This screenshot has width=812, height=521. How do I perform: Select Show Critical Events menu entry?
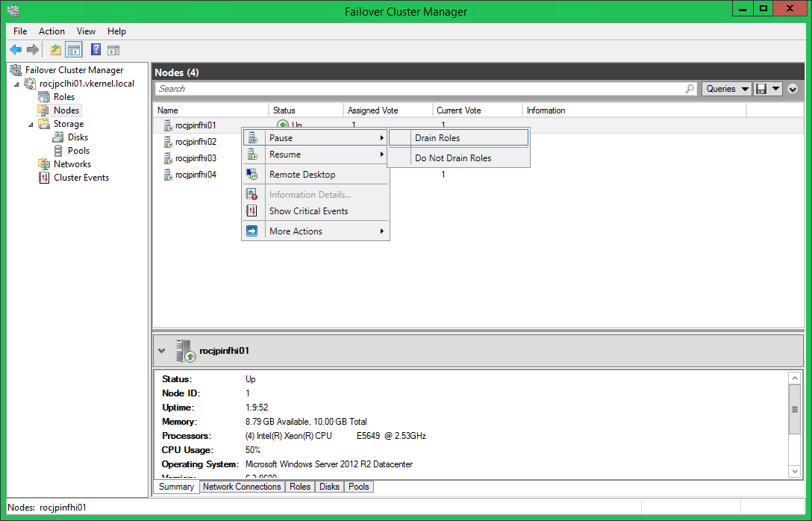[x=316, y=210]
